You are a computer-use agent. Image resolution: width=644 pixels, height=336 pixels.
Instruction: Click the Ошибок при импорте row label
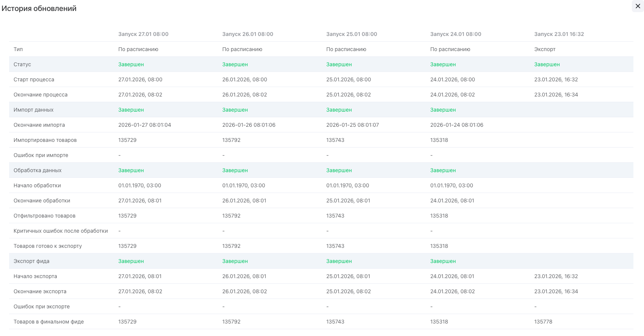click(41, 155)
